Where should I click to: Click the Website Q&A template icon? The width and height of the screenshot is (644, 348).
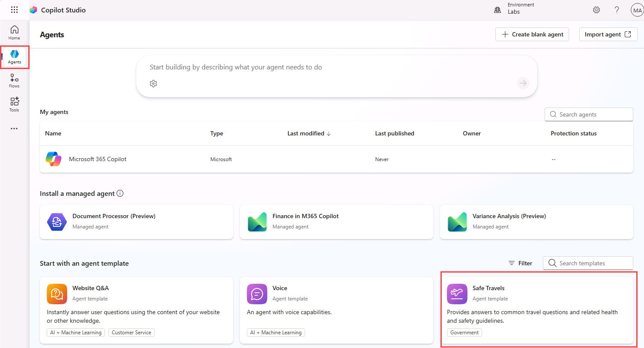pyautogui.click(x=57, y=294)
